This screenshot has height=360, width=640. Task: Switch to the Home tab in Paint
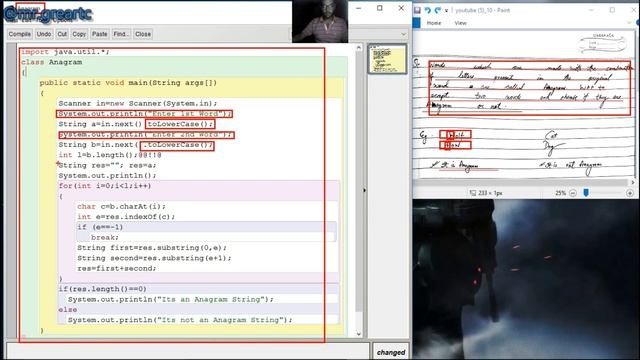(x=434, y=23)
